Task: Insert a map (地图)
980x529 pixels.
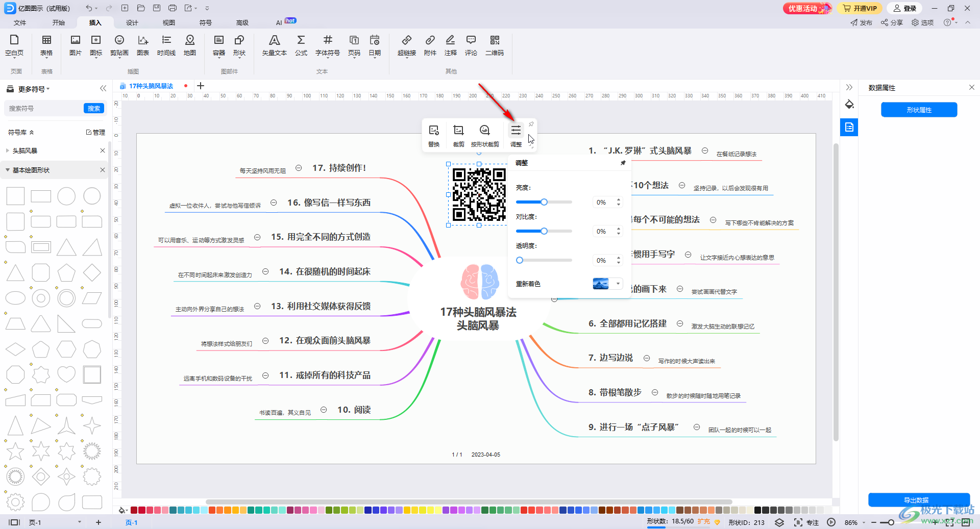Action: pyautogui.click(x=190, y=46)
